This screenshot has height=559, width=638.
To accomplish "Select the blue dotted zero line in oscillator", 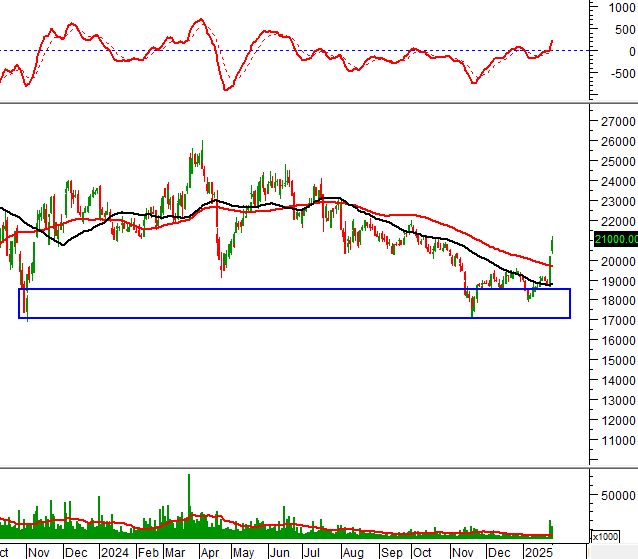I will tap(300, 50).
